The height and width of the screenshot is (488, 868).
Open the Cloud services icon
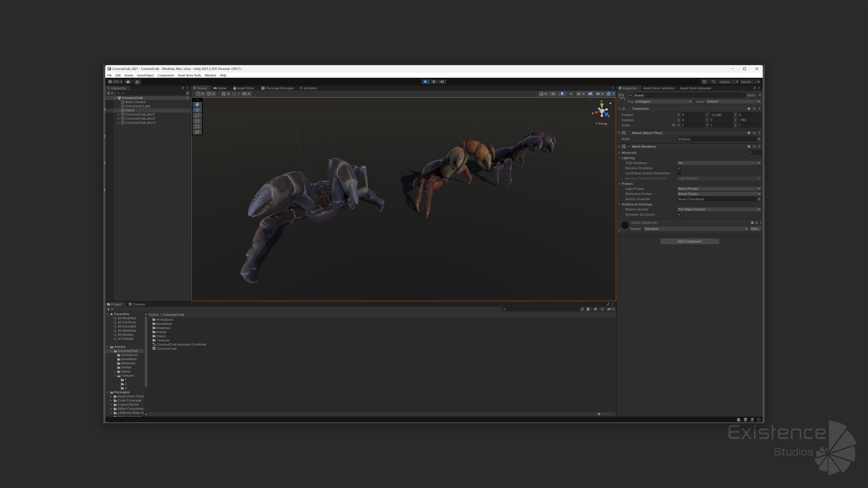coord(128,82)
